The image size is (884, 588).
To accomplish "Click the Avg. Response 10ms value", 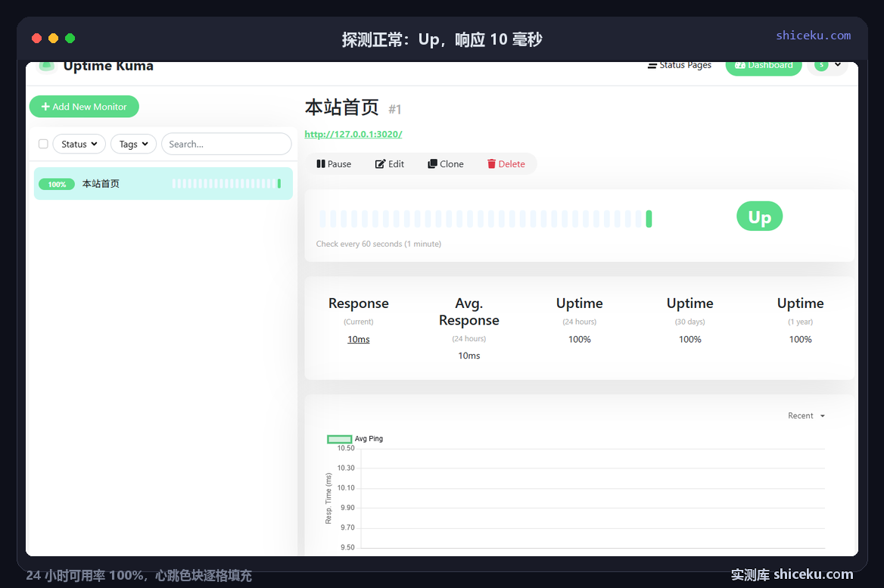I will tap(469, 356).
